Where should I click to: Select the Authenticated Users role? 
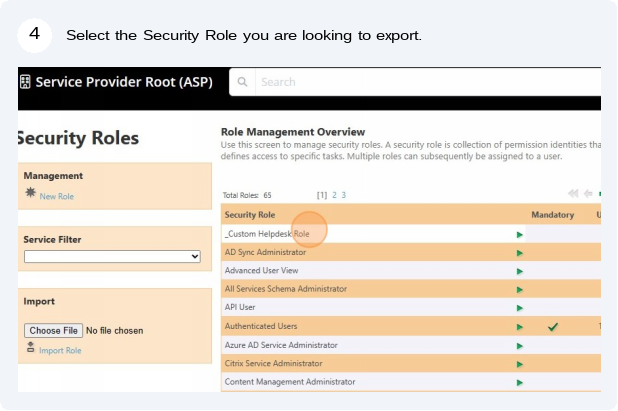261,326
